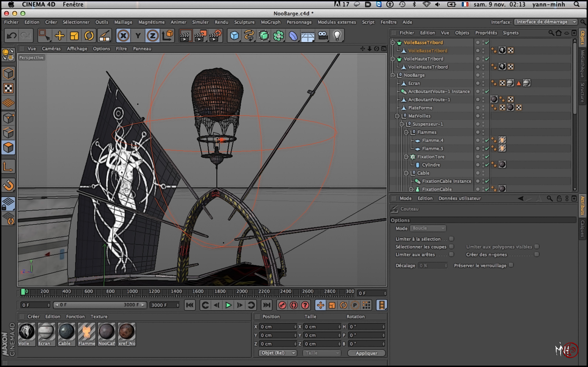The width and height of the screenshot is (588, 367).
Task: Add a light with the bulb icon
Action: [337, 36]
